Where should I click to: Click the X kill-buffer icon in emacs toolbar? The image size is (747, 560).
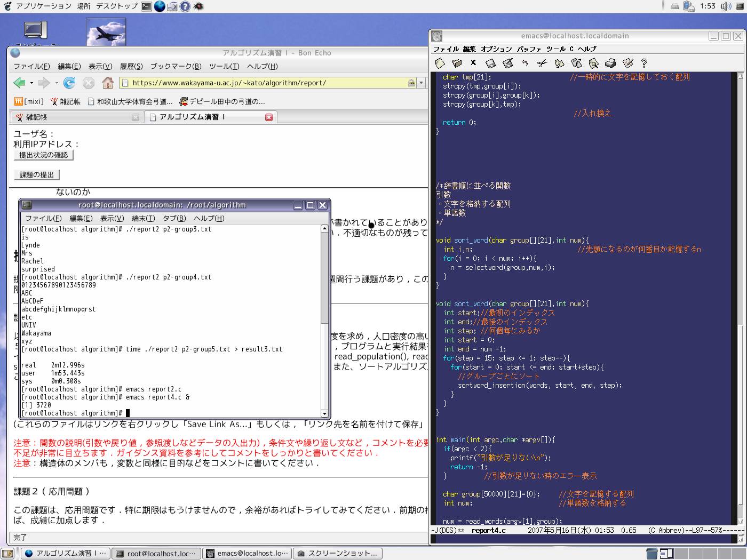click(x=473, y=63)
